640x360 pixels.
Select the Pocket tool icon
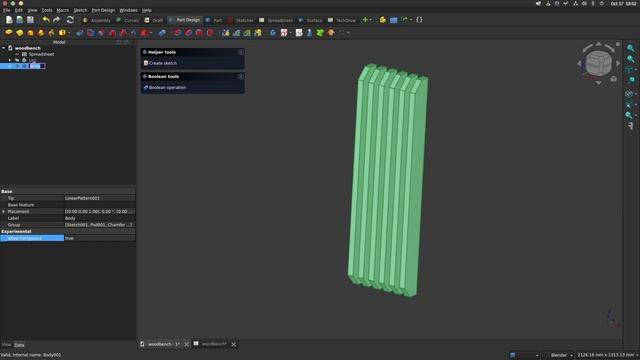[80, 33]
